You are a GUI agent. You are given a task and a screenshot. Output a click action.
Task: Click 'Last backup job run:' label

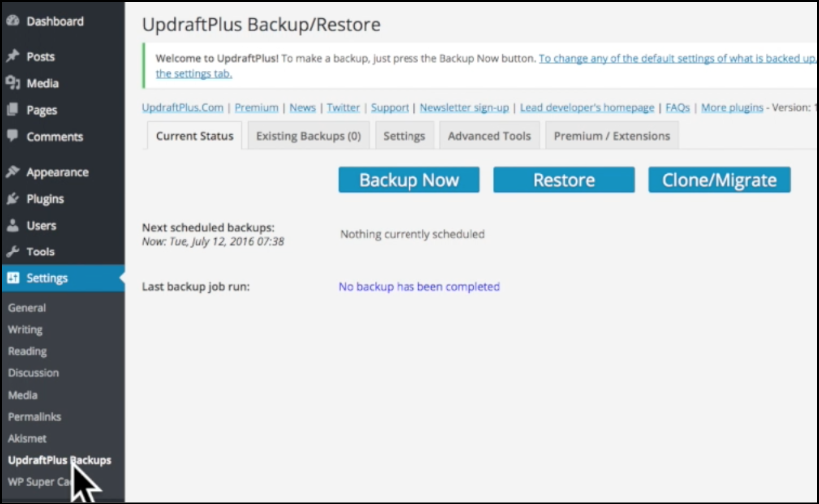coord(196,287)
